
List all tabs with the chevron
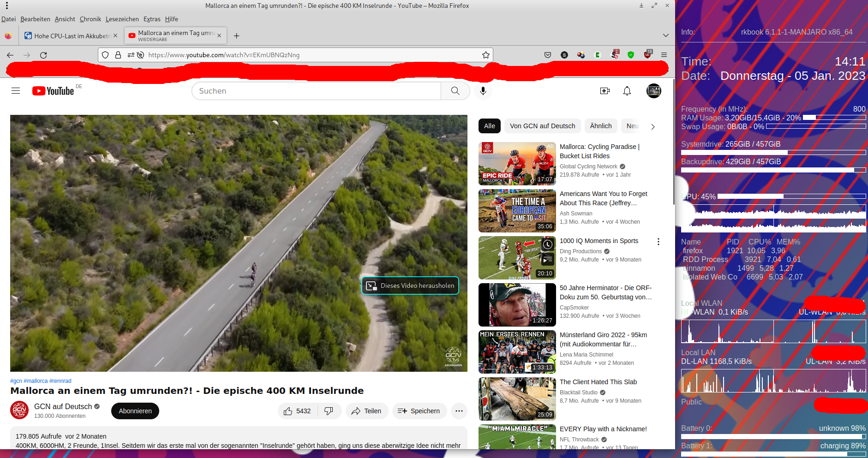coord(665,36)
